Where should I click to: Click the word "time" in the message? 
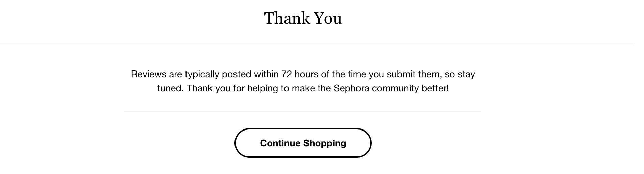point(356,74)
